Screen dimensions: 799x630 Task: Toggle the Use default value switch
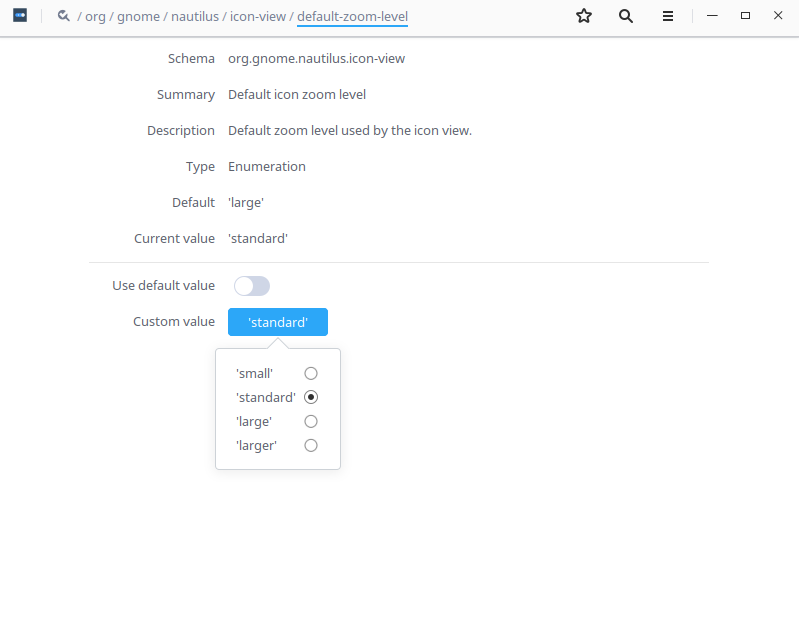tap(252, 286)
